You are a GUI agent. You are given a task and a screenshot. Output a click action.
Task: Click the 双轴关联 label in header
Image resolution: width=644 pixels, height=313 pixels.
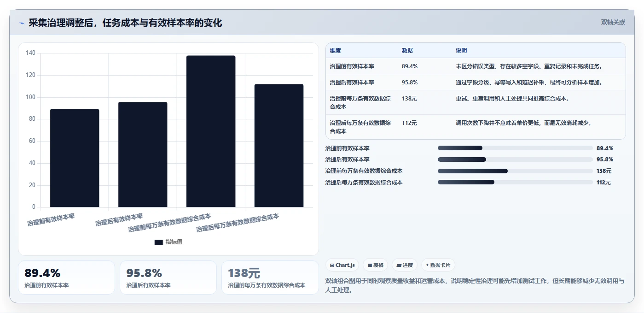pos(613,23)
